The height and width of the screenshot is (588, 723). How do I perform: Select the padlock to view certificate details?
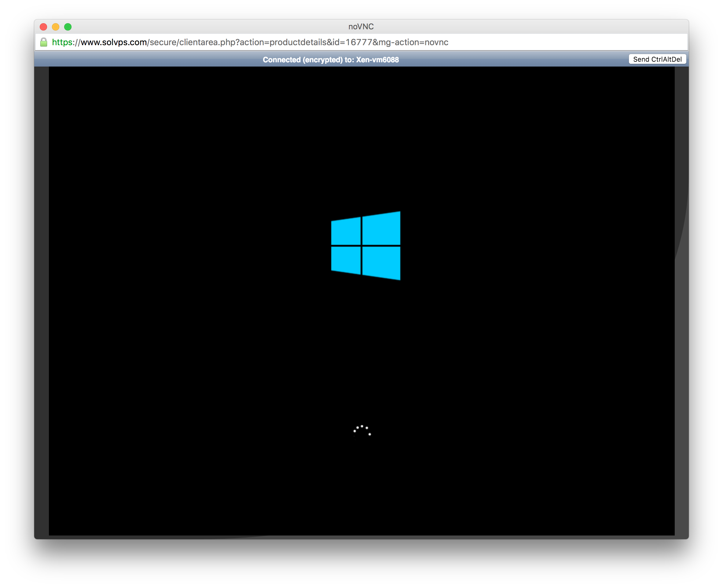click(44, 42)
